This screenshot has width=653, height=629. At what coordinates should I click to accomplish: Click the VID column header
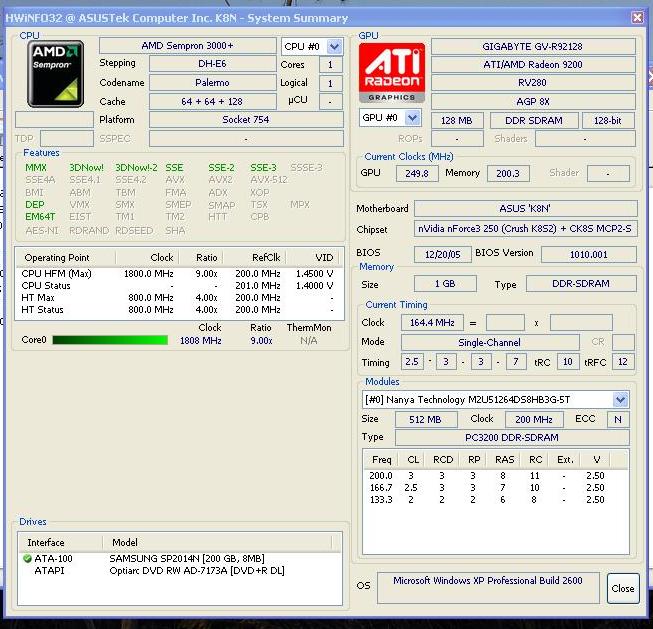[x=312, y=258]
